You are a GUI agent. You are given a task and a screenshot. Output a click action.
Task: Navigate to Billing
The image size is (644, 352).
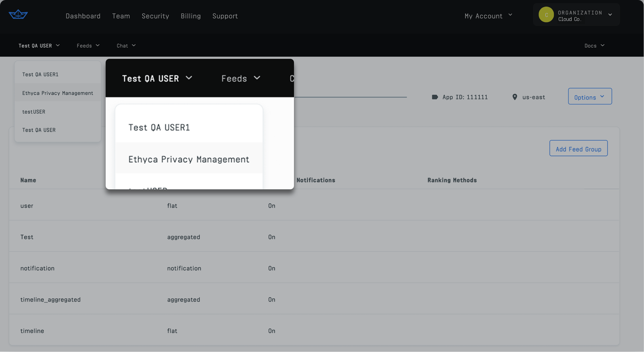[x=190, y=16]
